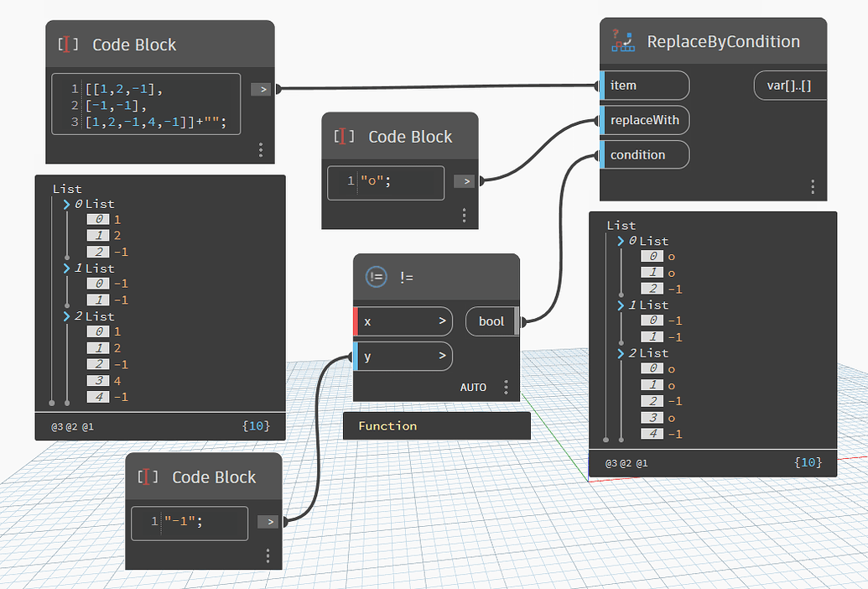Open the three-dot menu on the != node
Image resolution: width=868 pixels, height=589 pixels.
pyautogui.click(x=506, y=387)
